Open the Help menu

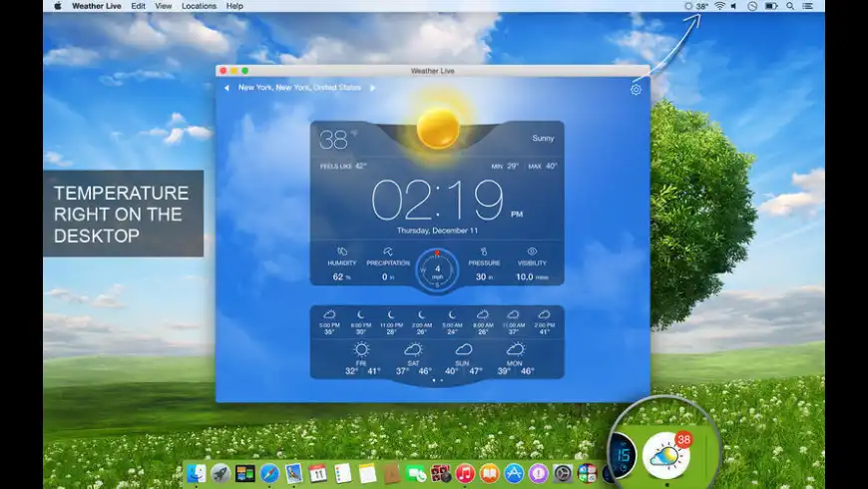point(234,6)
